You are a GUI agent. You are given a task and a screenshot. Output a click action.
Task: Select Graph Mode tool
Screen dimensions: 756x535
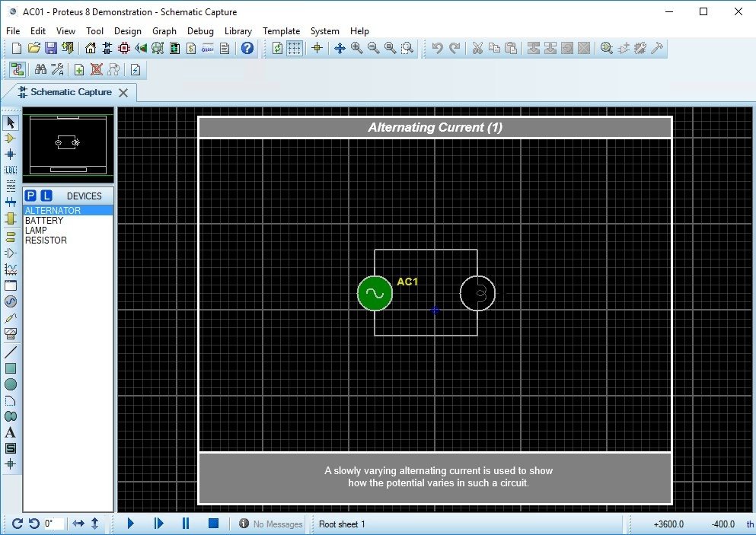pos(11,269)
